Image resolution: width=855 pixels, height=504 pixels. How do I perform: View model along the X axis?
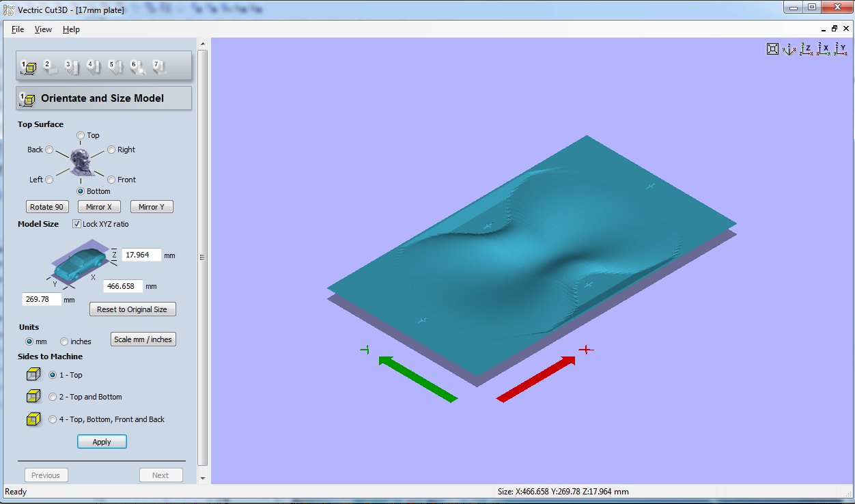pos(824,49)
